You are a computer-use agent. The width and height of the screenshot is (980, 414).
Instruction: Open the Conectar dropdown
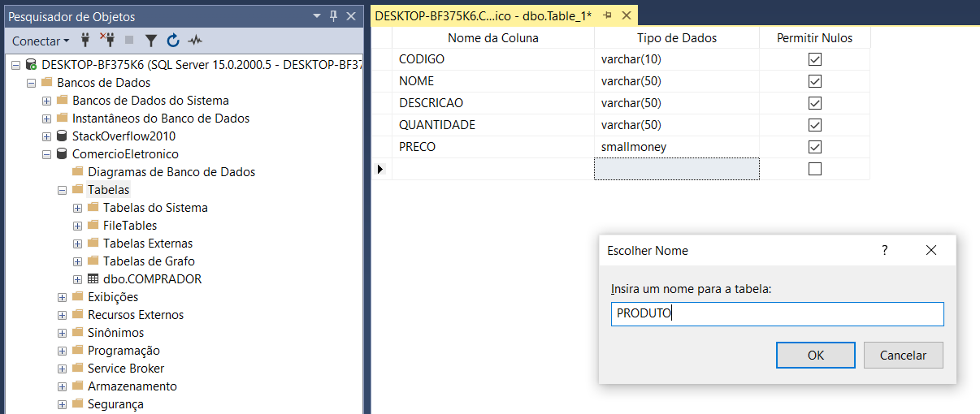coord(41,41)
